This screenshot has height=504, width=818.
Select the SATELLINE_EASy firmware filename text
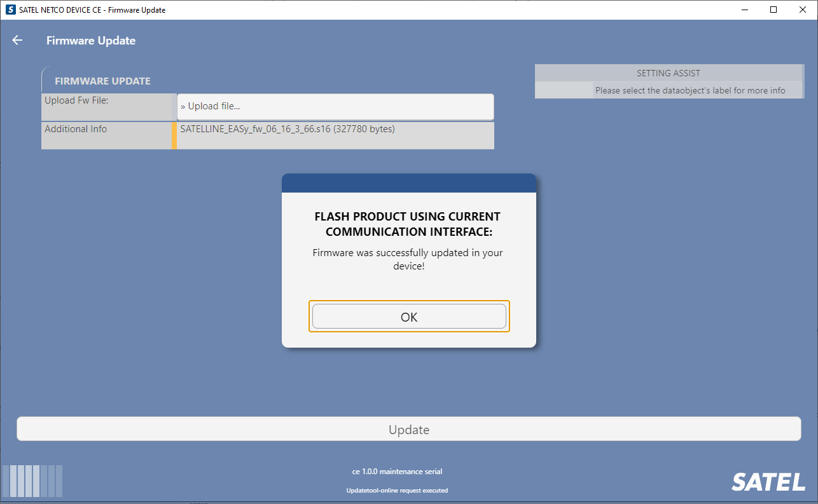[288, 128]
